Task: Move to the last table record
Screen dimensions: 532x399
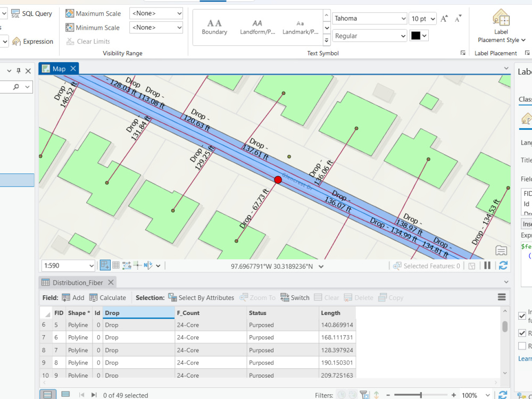Action: click(x=94, y=395)
